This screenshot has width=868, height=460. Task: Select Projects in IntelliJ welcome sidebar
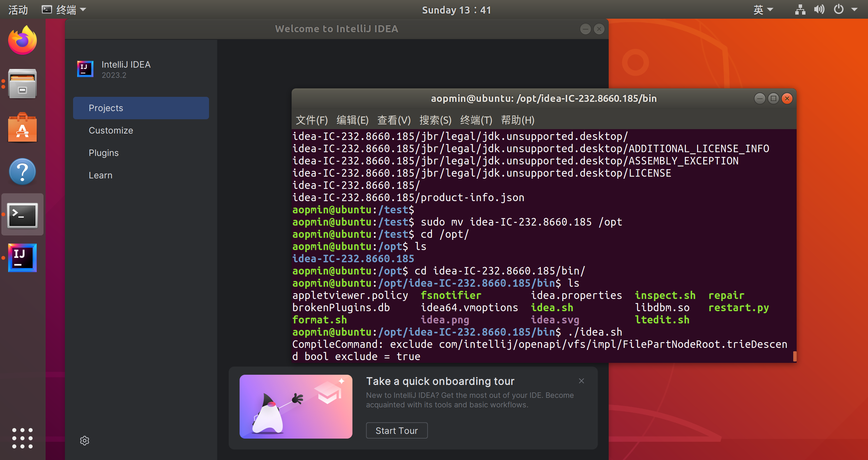click(x=141, y=108)
